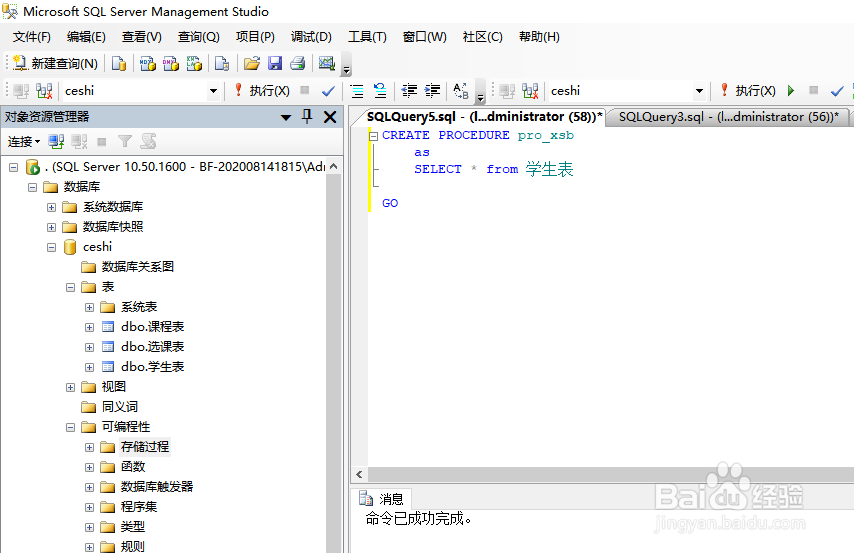Click the GO statement in editor
Screen dimensions: 854x553
click(x=390, y=203)
